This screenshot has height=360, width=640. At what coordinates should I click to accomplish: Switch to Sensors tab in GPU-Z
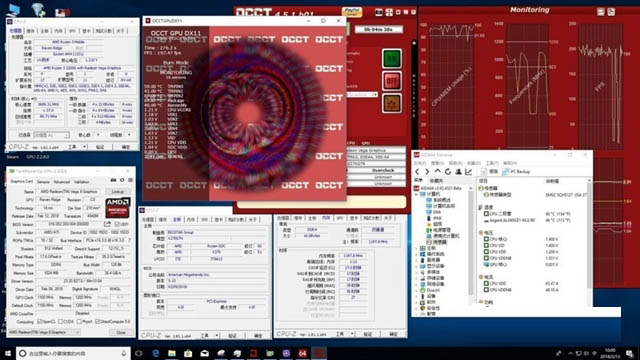click(43, 182)
